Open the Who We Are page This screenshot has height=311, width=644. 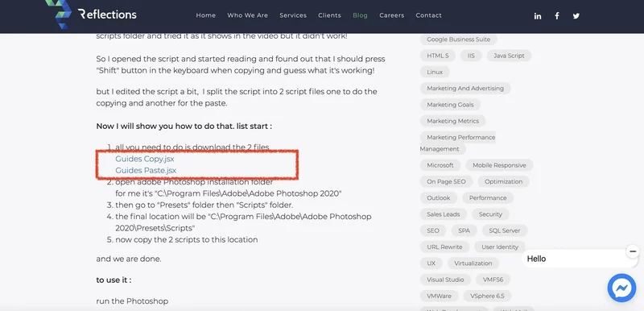click(x=248, y=15)
